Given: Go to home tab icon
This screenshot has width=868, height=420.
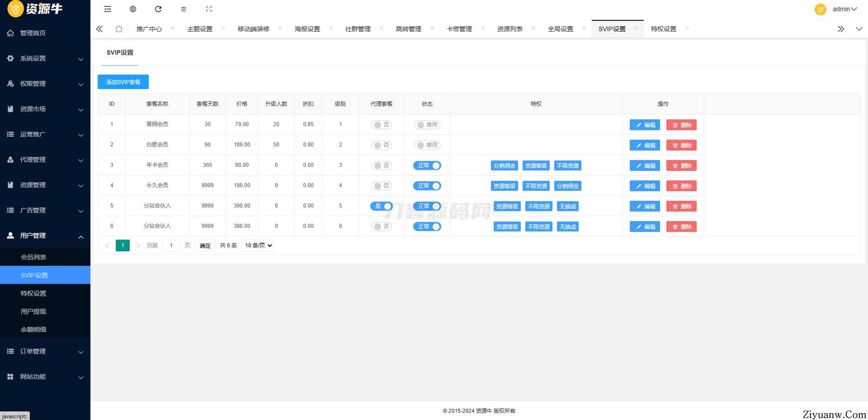Looking at the screenshot, I should coord(119,29).
